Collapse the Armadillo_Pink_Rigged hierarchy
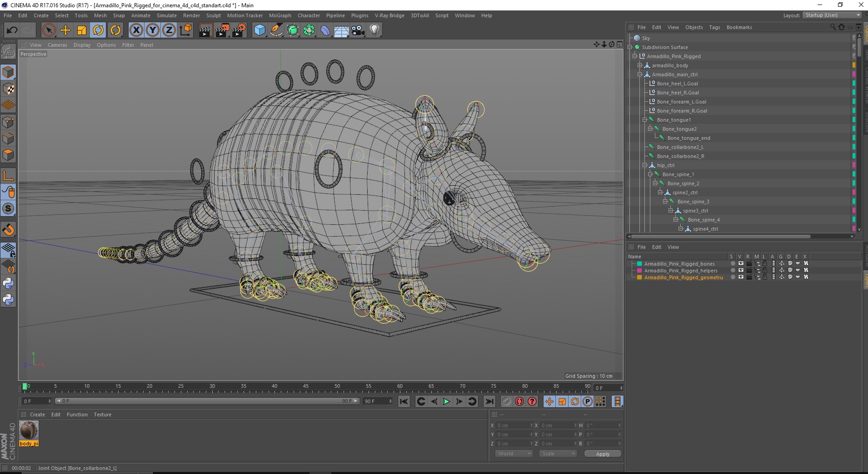 coord(635,56)
